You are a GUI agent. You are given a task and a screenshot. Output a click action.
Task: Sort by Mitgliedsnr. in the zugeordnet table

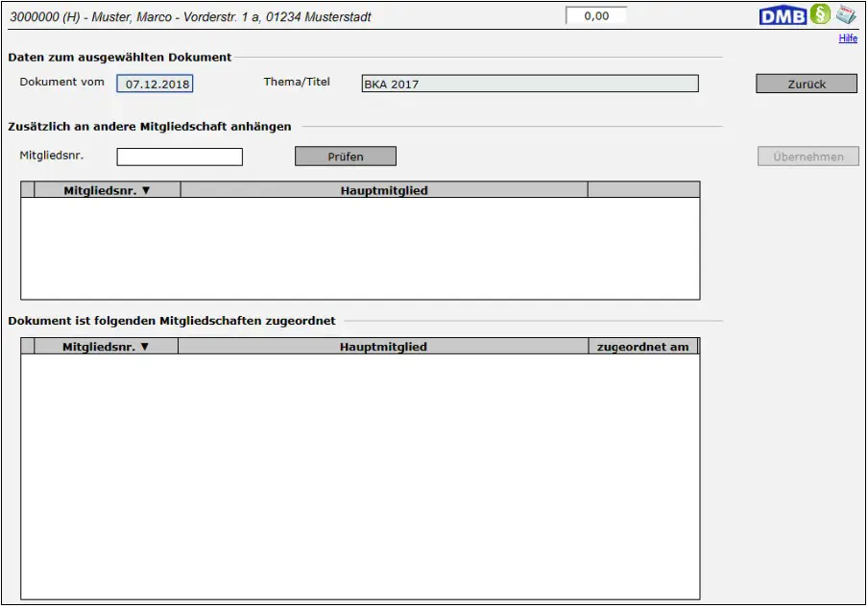tap(106, 347)
